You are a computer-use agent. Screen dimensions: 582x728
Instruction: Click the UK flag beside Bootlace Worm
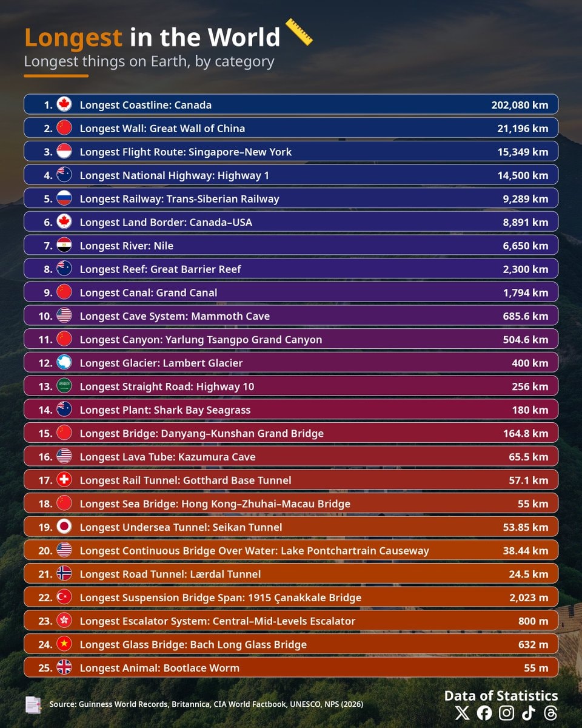pyautogui.click(x=64, y=667)
